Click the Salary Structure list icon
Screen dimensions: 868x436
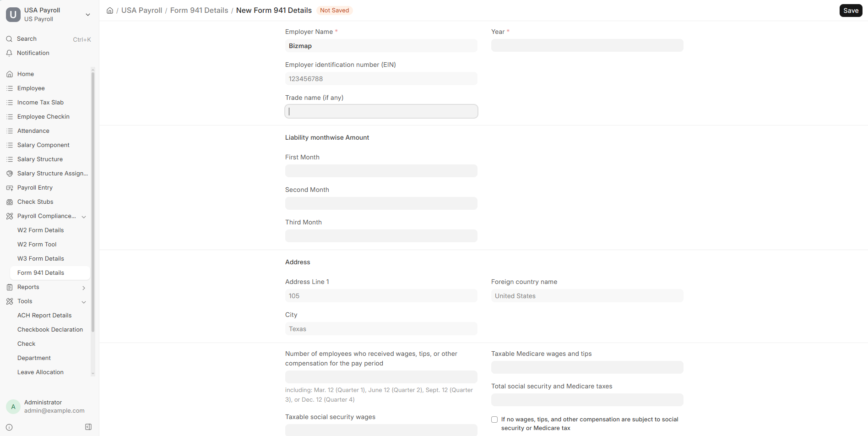[10, 159]
